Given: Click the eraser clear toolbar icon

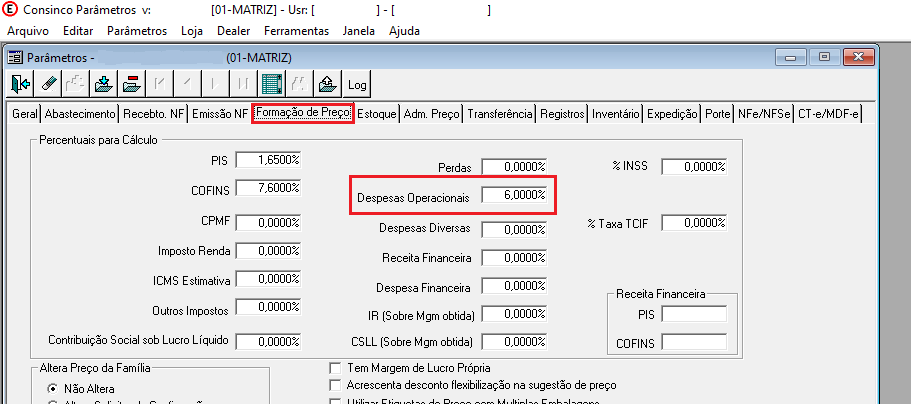Looking at the screenshot, I should (x=49, y=84).
